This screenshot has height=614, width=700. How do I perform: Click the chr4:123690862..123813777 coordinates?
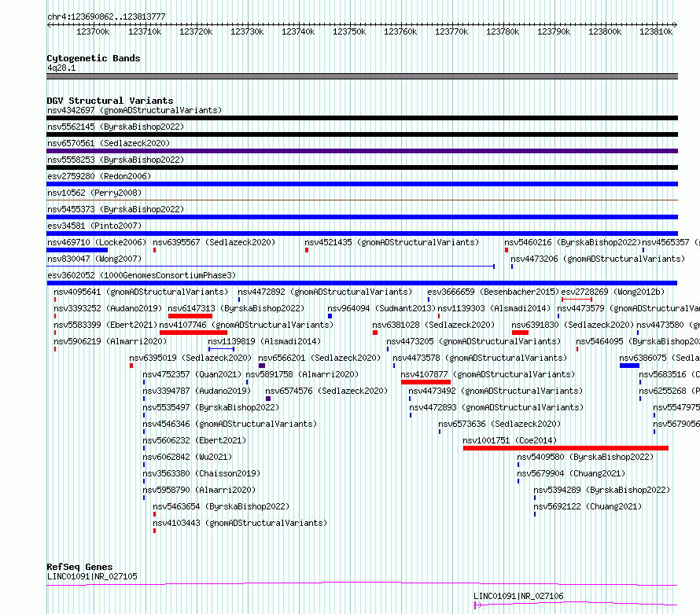point(106,17)
